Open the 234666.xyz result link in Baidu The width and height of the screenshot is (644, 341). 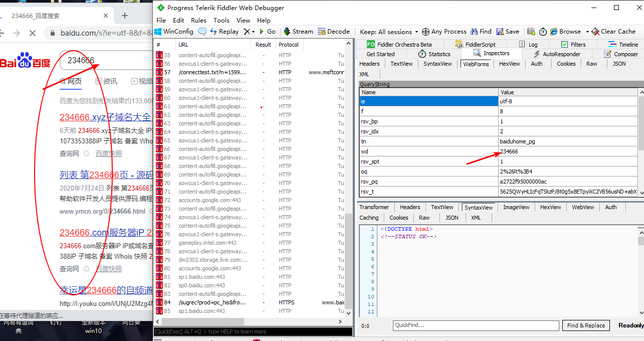click(105, 117)
